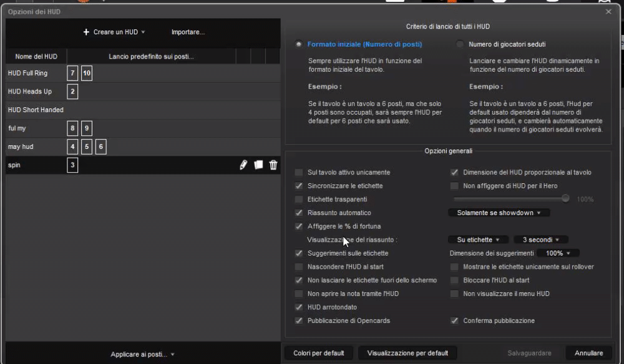Screen dimensions: 624x364
Task: Click seat badge 9 on ful my
Action: click(x=87, y=128)
